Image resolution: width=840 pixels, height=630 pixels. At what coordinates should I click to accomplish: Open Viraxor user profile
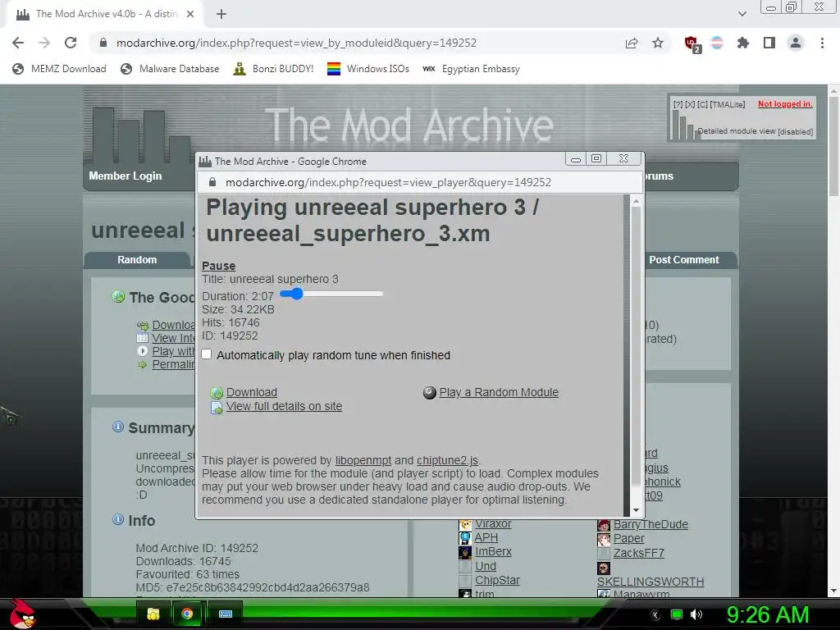click(493, 523)
